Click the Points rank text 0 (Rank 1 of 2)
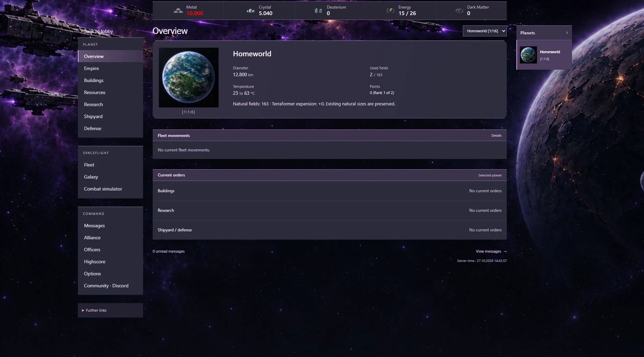This screenshot has height=357, width=644. tap(382, 93)
